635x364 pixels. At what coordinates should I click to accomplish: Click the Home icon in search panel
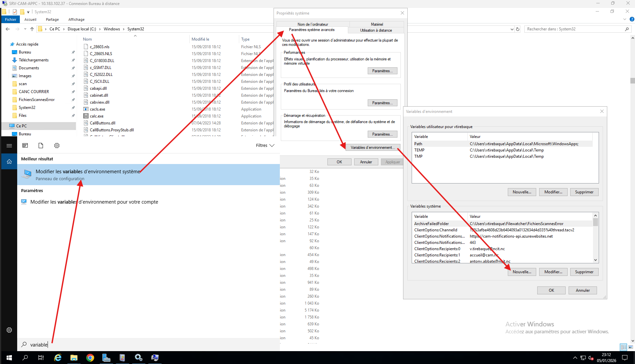tap(9, 161)
